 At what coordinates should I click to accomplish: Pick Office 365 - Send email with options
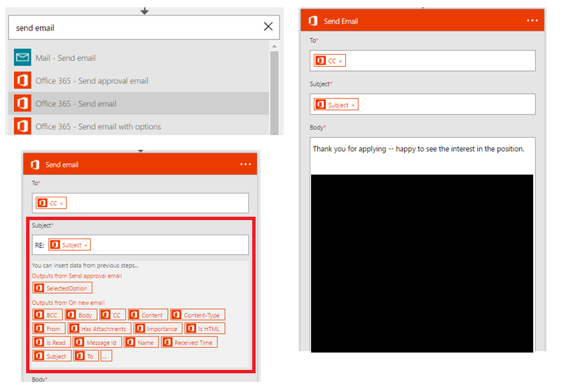point(98,126)
